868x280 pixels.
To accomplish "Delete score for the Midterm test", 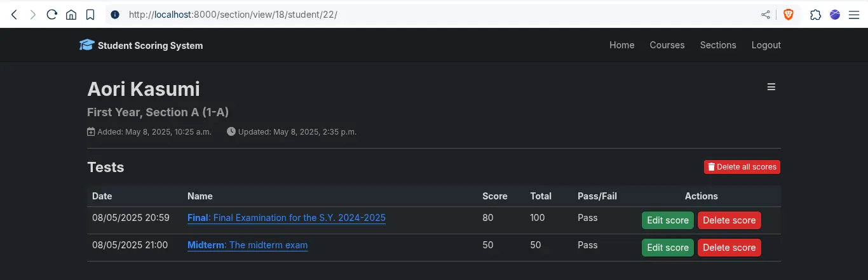I will (x=729, y=248).
